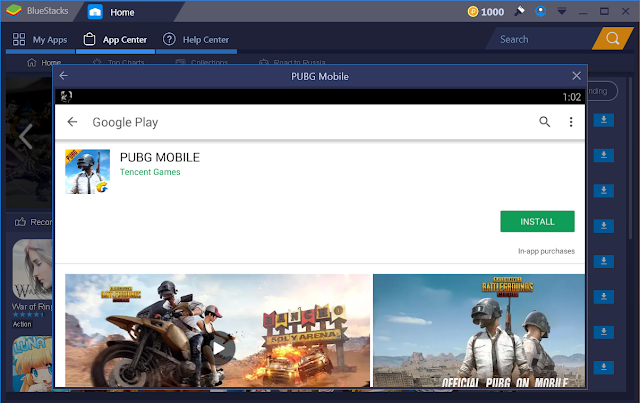The width and height of the screenshot is (640, 403).
Task: Click the Home sub-tab in App Center
Action: (44, 62)
